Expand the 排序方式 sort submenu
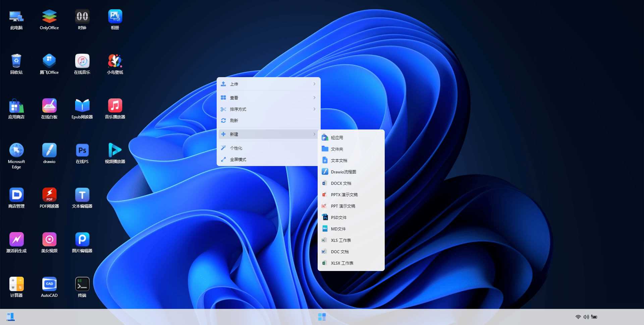The image size is (644, 325). click(268, 109)
